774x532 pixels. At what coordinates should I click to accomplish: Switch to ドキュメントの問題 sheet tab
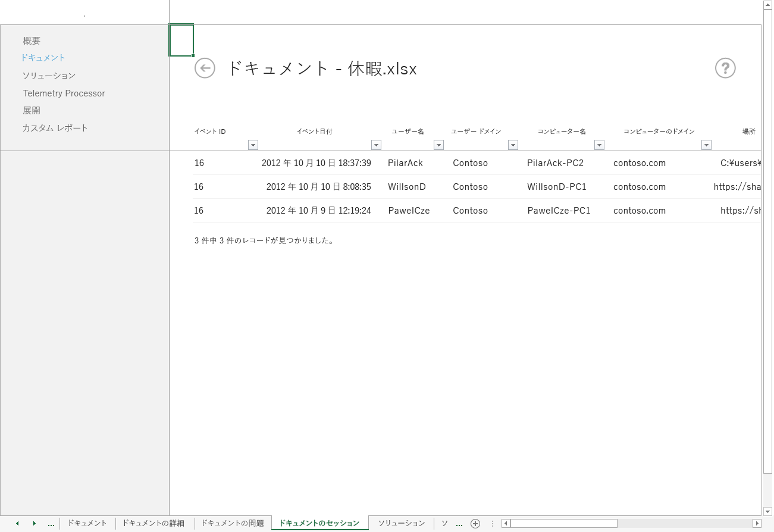point(232,523)
